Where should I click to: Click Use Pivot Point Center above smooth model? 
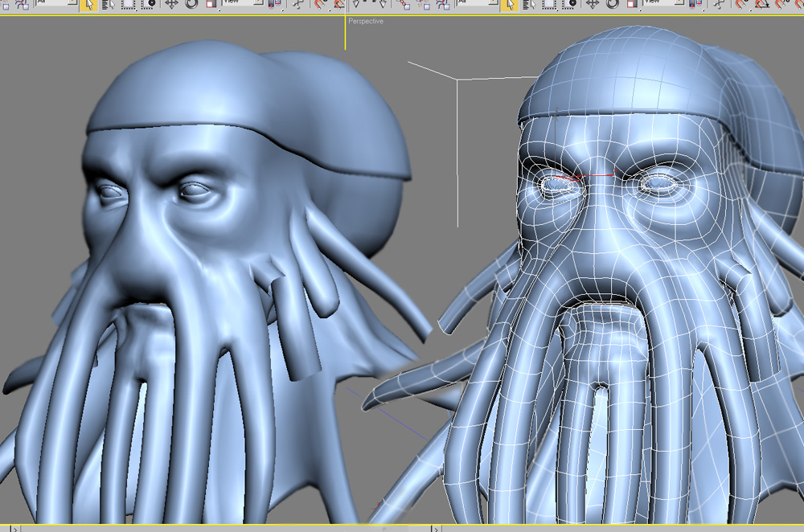[275, 5]
